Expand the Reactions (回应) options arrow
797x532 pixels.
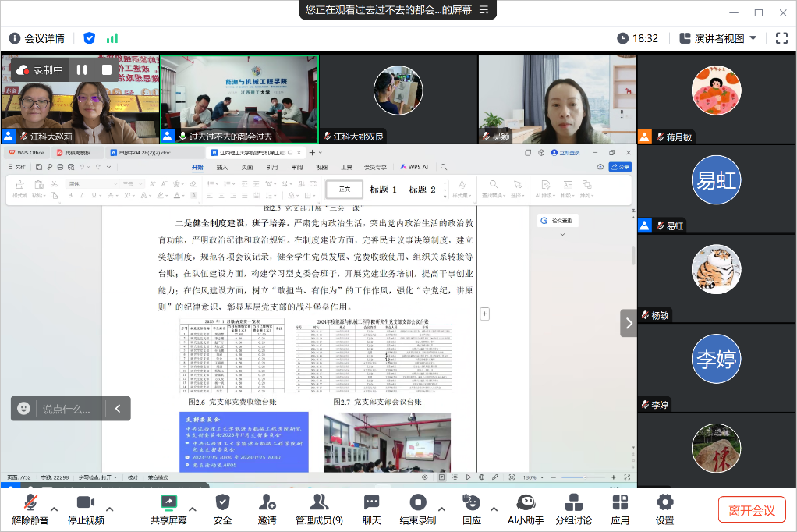pos(493,509)
